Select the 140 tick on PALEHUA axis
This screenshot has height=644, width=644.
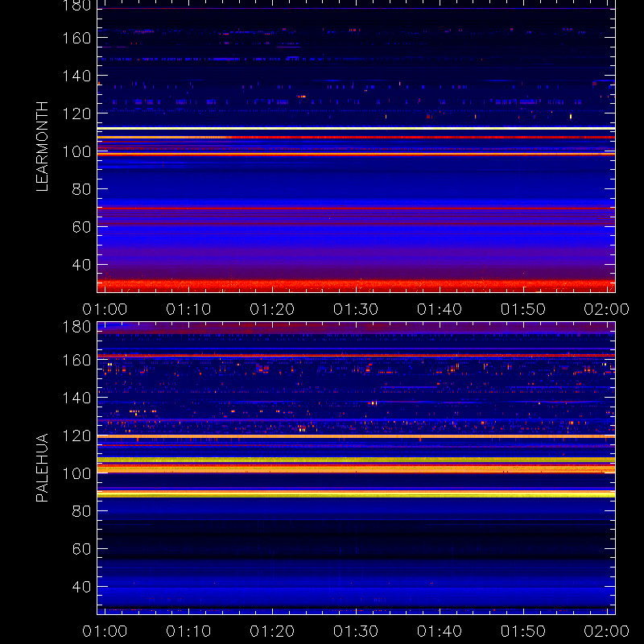(x=76, y=398)
